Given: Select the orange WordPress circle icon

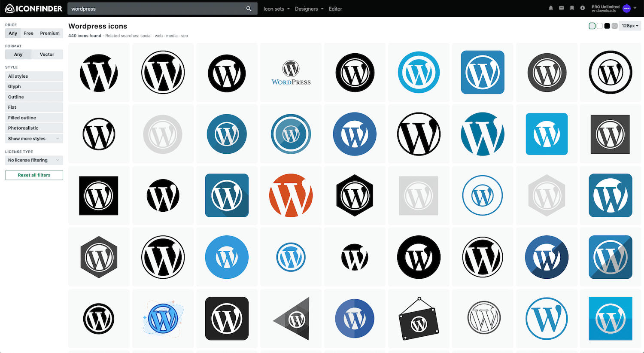Looking at the screenshot, I should [291, 195].
